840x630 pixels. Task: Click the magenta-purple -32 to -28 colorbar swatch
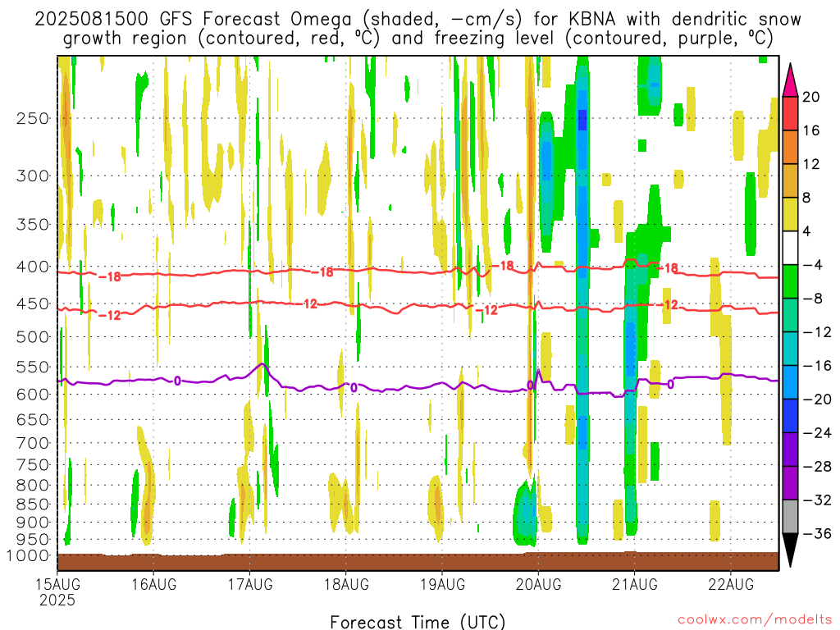(x=790, y=483)
